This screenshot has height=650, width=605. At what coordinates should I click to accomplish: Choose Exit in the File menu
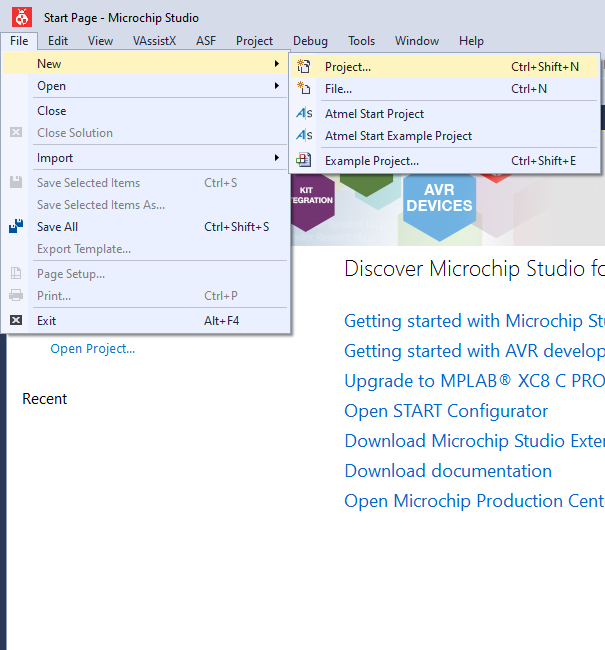145,320
